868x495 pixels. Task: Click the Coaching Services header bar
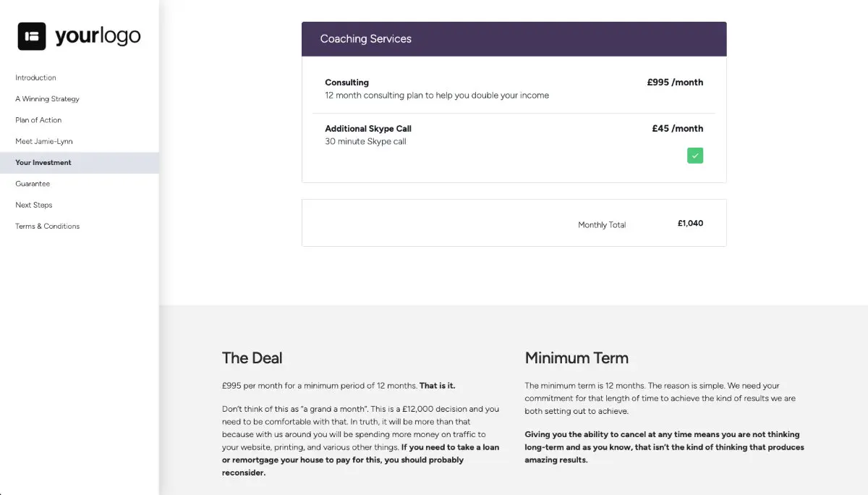(514, 39)
